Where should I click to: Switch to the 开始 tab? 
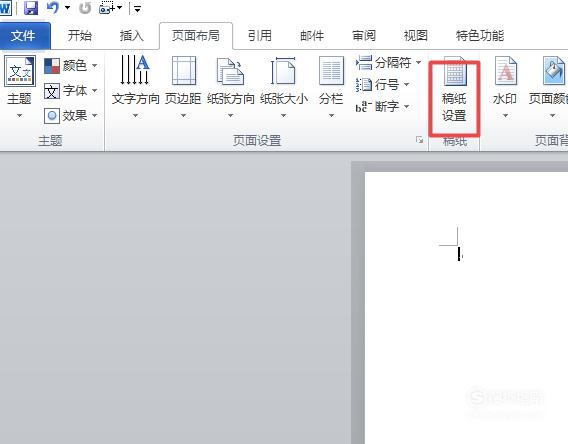coord(80,35)
